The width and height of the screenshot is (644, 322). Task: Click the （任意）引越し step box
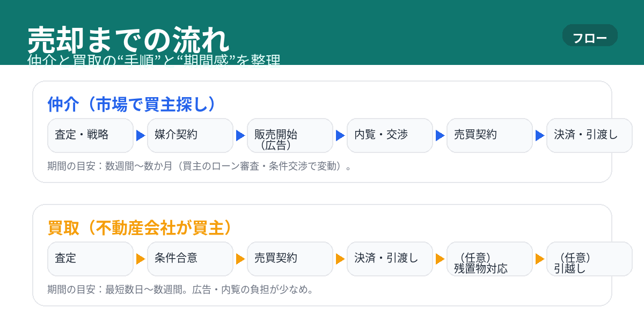(x=589, y=259)
